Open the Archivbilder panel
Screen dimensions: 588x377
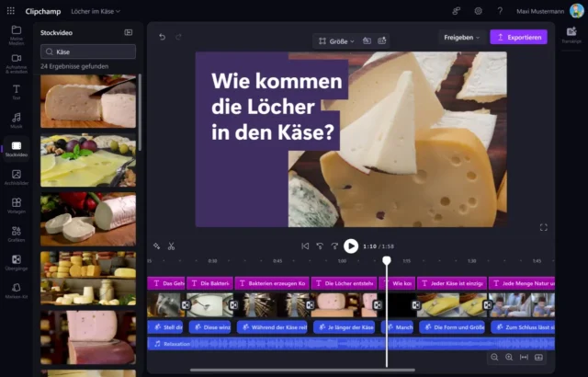click(x=17, y=177)
